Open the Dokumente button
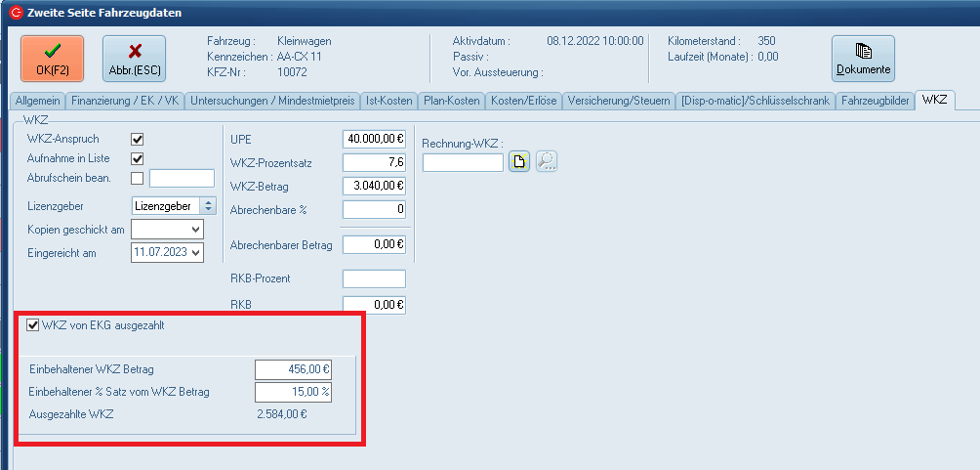 pyautogui.click(x=863, y=60)
